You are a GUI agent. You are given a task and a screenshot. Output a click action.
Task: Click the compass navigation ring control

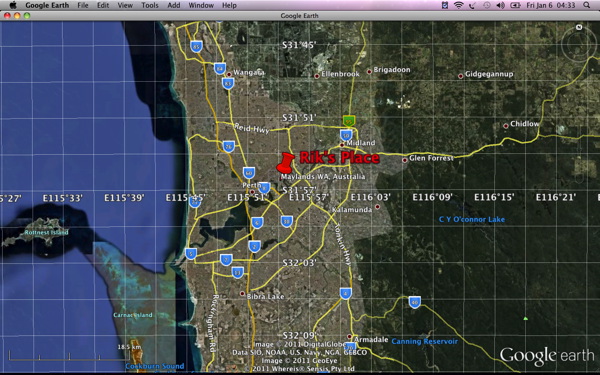(x=579, y=44)
